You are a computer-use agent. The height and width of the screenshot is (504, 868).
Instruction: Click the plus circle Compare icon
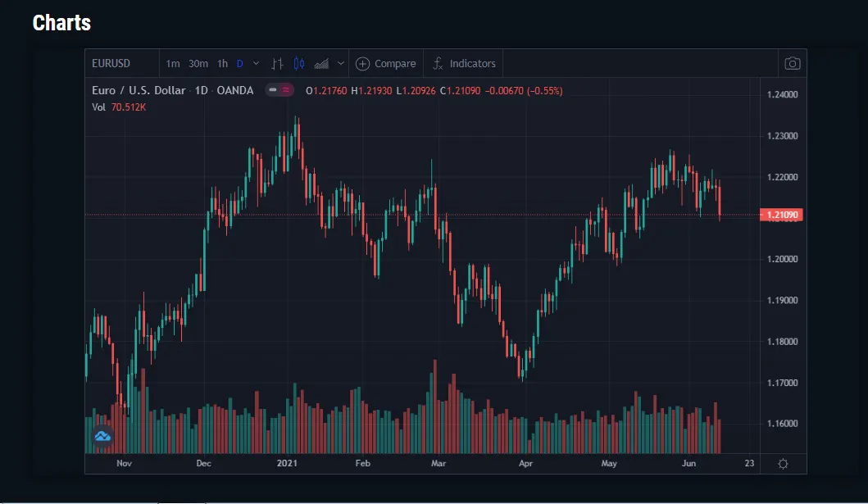362,64
